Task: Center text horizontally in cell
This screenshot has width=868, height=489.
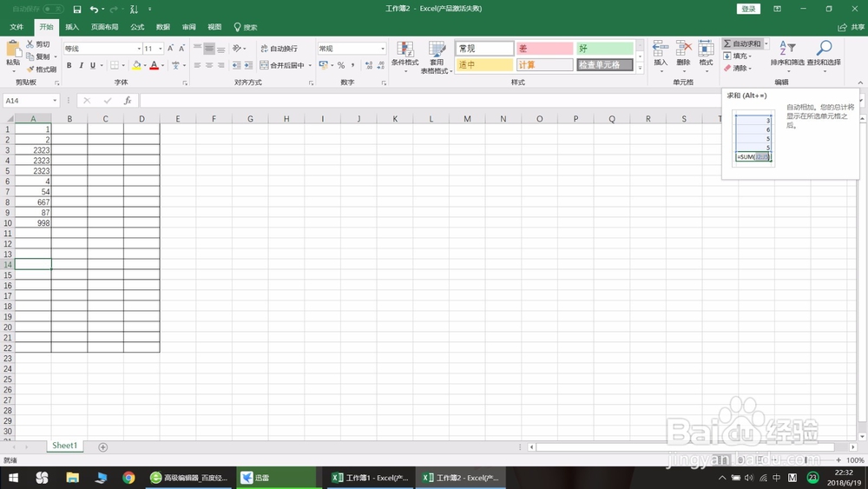Action: point(209,65)
